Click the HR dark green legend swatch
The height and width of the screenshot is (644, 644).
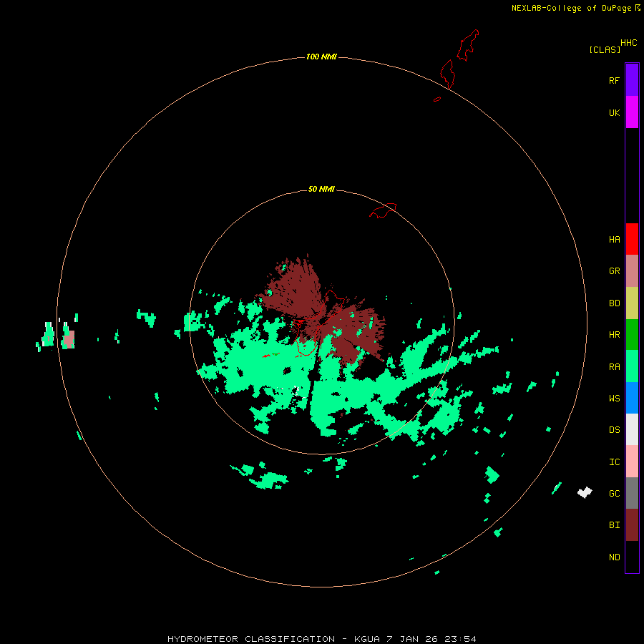coord(632,335)
